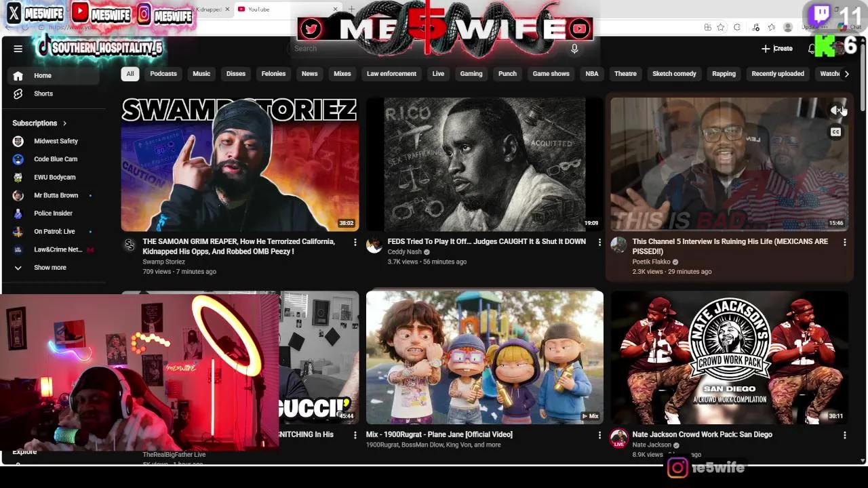Click the voice search microphone icon
The image size is (868, 488).
574,49
